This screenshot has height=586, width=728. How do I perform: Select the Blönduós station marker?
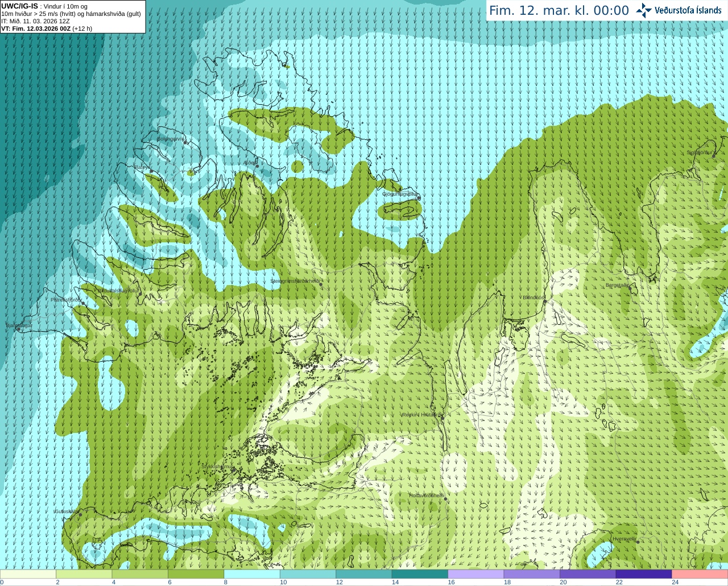[544, 302]
